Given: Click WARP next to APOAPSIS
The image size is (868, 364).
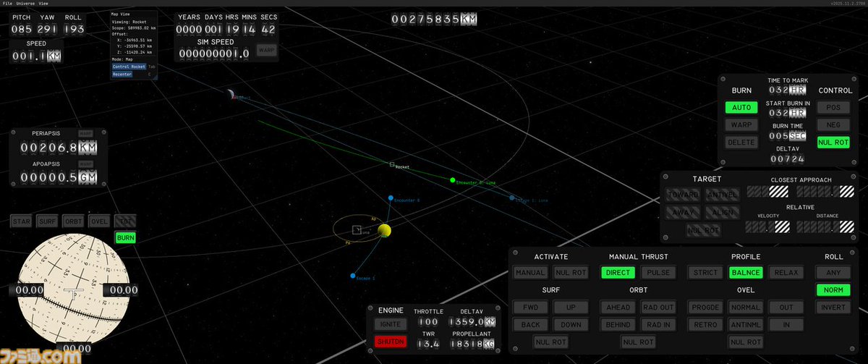Looking at the screenshot, I should tap(85, 164).
